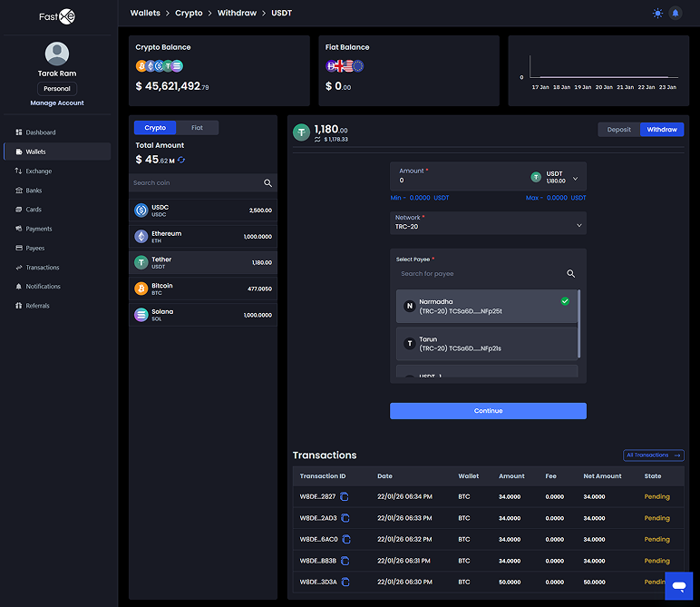
Task: Click the conversion swap icon under 1,180.00
Action: pos(317,140)
